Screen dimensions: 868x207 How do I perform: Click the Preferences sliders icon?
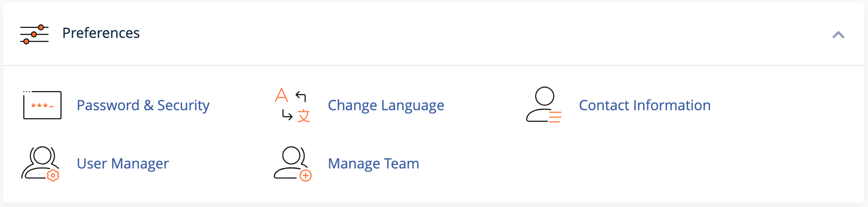[34, 34]
